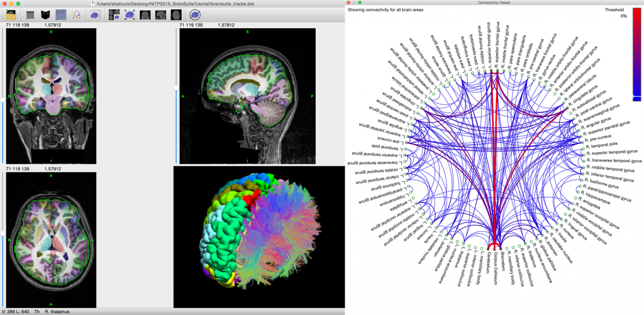Click the document icon in title bar

point(93,4)
